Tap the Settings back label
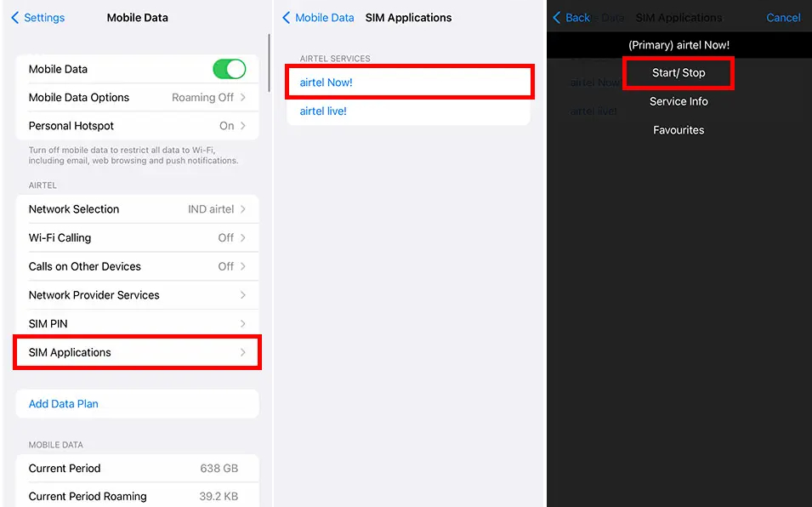Screen dimensions: 812x507 click(x=44, y=18)
